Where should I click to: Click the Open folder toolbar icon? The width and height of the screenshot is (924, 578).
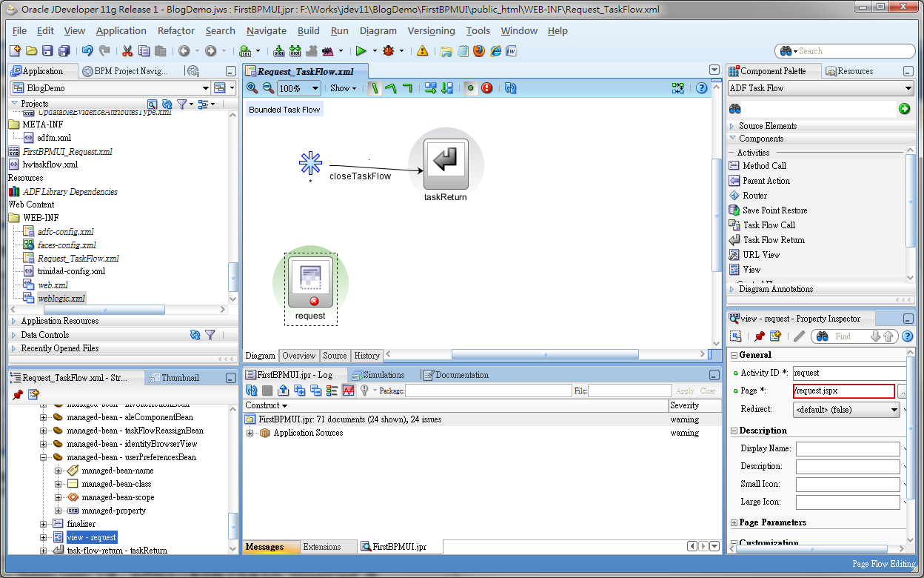pos(31,51)
